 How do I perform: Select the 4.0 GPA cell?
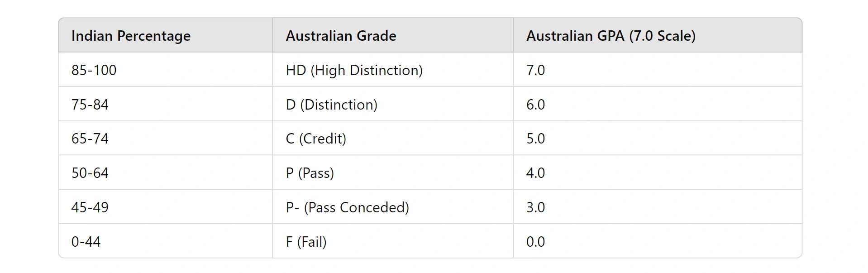click(x=535, y=173)
